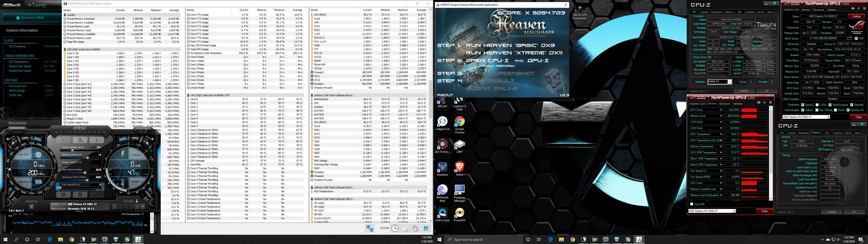This screenshot has height=244, width=868.
Task: Open Ledger Live desktop shortcut
Action: pyautogui.click(x=442, y=124)
